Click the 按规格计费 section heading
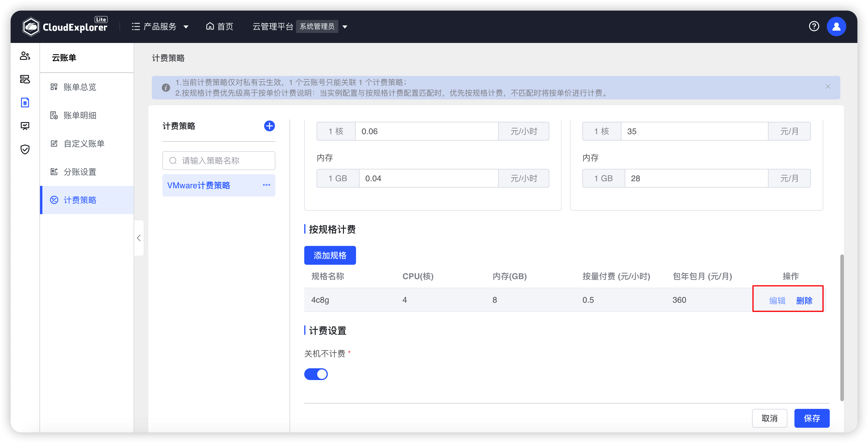 332,229
